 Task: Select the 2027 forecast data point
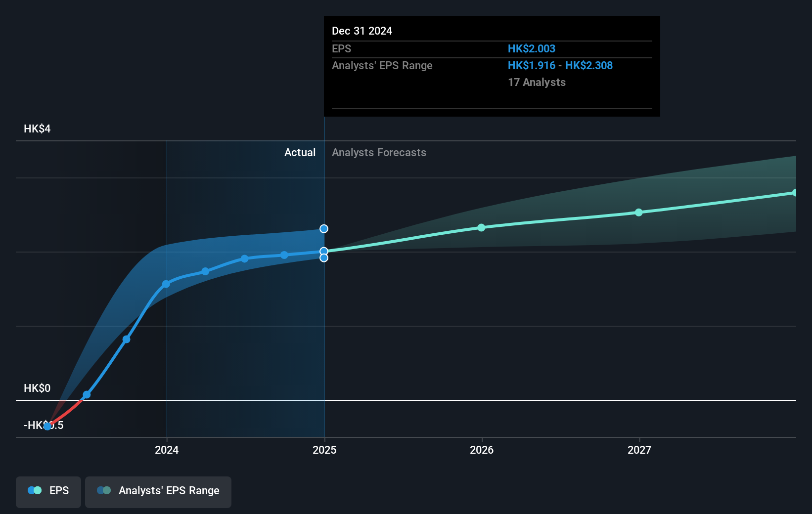[638, 212]
